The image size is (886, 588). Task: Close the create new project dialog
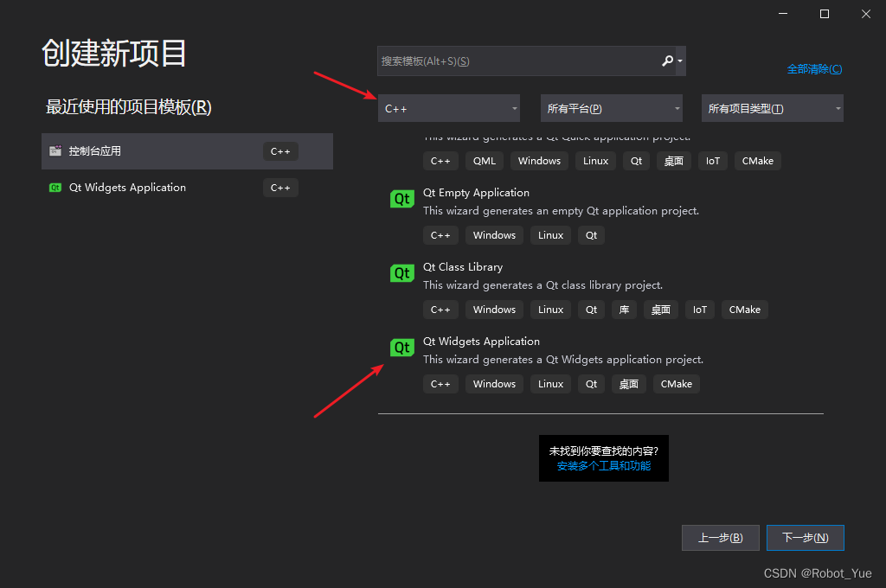[865, 14]
